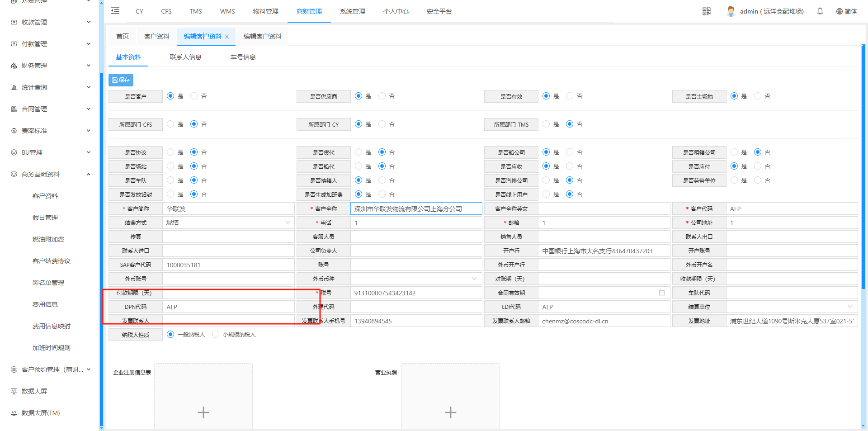Open calendar icon in 合同有效期 field
Screen dimensions: 868x431
[x=661, y=293]
